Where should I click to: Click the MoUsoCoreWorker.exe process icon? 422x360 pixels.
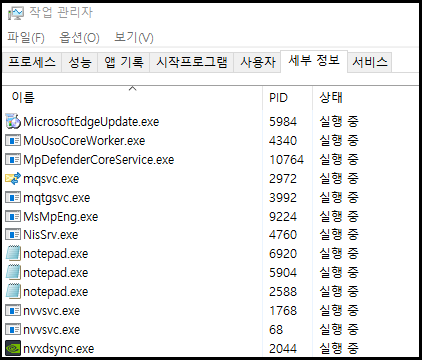click(x=13, y=140)
